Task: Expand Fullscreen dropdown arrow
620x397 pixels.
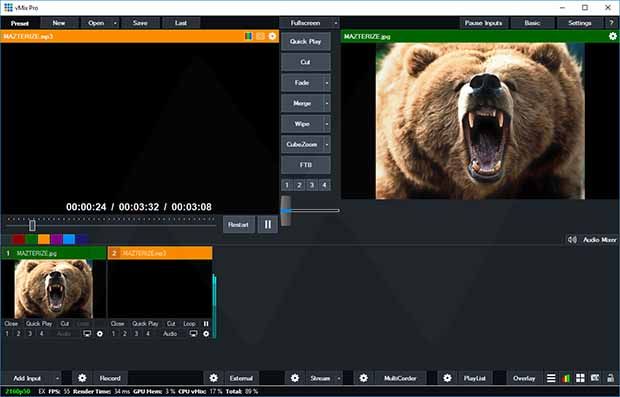Action: [x=335, y=23]
